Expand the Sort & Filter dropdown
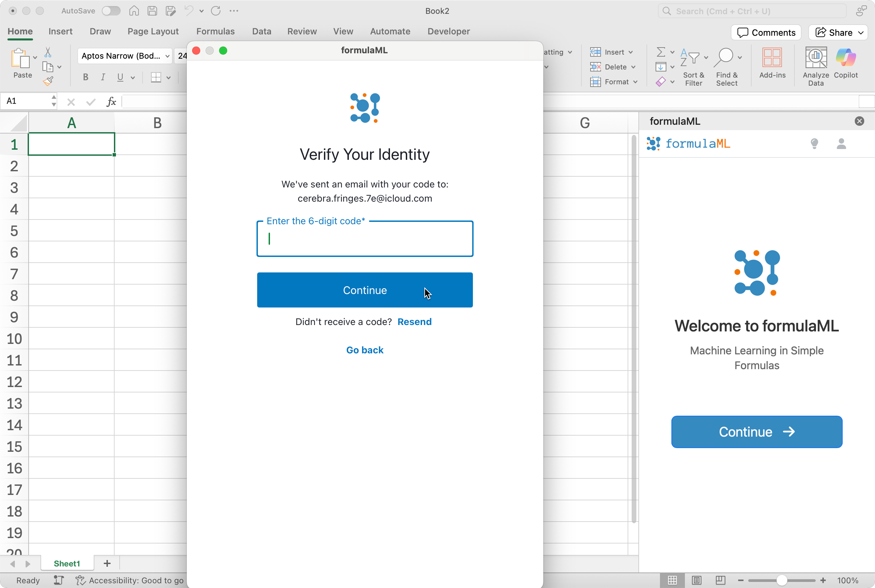875x588 pixels. [706, 57]
